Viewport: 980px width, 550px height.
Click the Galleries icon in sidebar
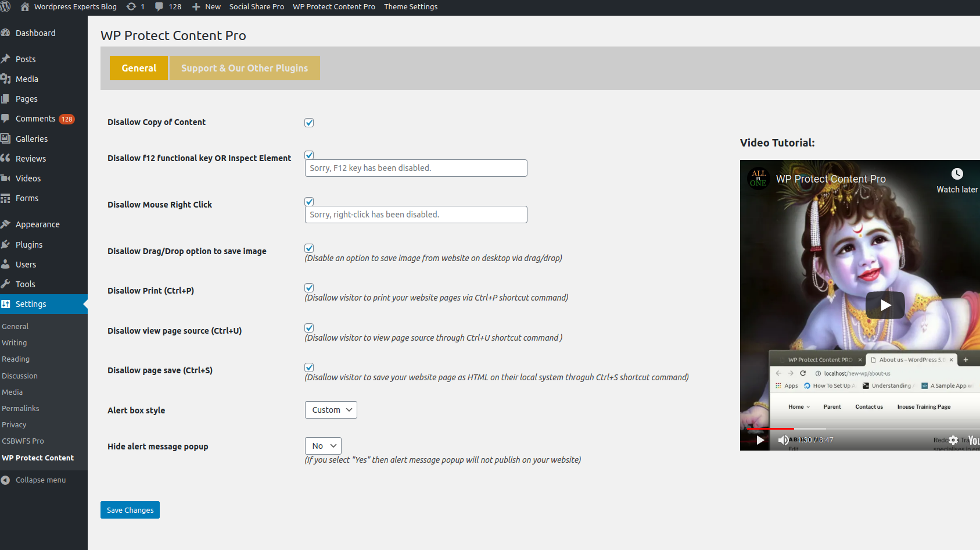pyautogui.click(x=6, y=138)
